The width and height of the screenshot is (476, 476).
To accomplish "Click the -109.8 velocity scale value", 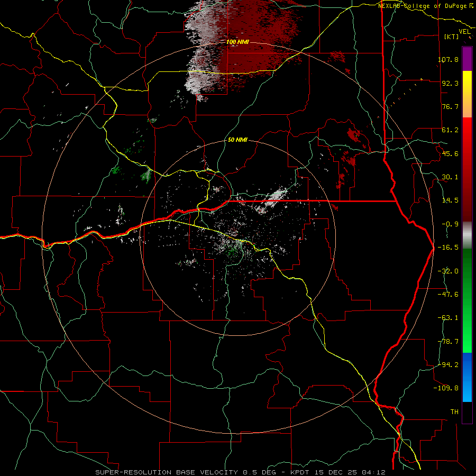I will pyautogui.click(x=446, y=388).
